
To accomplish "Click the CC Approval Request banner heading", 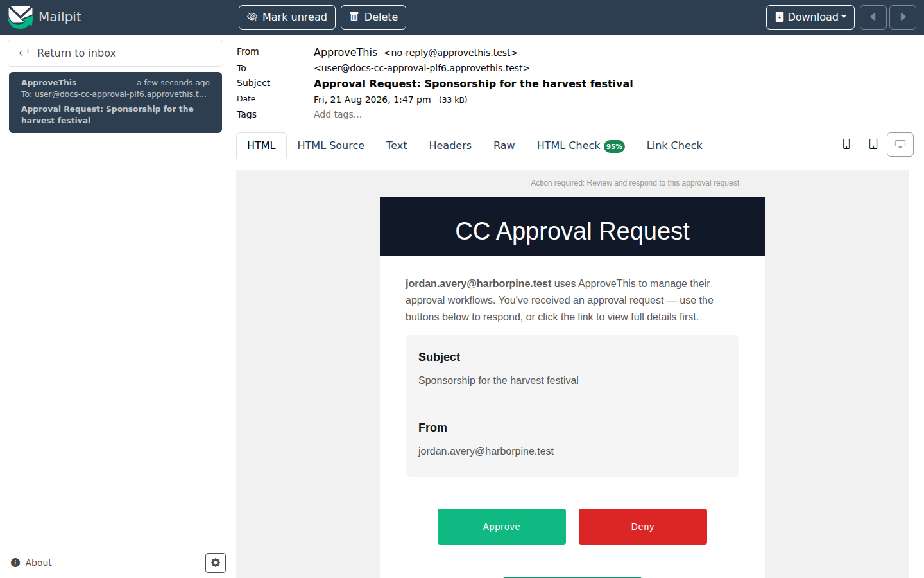I will point(572,231).
